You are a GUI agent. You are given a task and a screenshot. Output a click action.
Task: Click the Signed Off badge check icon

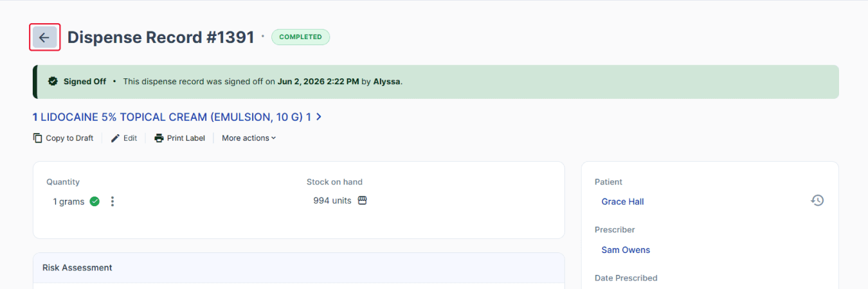[x=53, y=82]
